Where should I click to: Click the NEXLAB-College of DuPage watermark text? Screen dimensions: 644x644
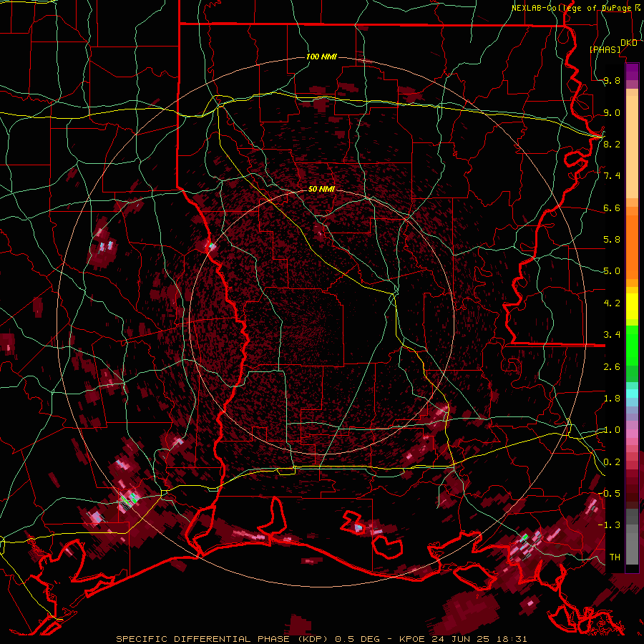[571, 8]
